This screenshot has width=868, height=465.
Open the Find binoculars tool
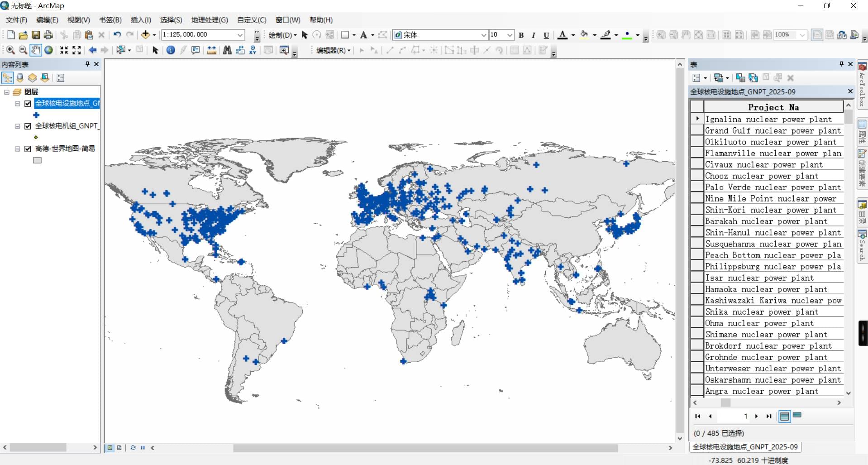point(227,50)
